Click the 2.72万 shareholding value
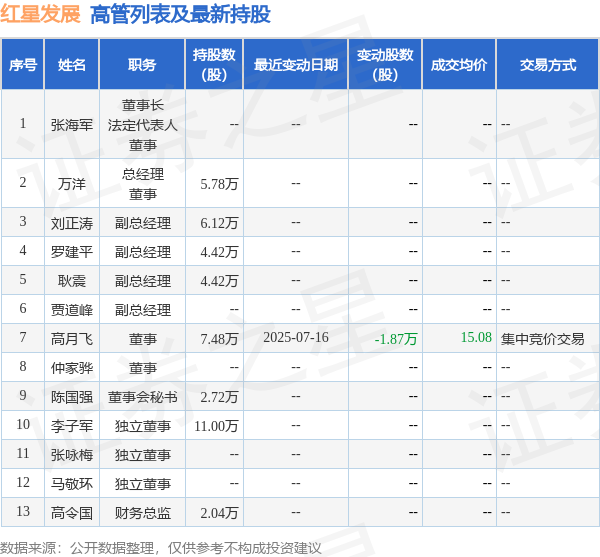 tap(219, 397)
